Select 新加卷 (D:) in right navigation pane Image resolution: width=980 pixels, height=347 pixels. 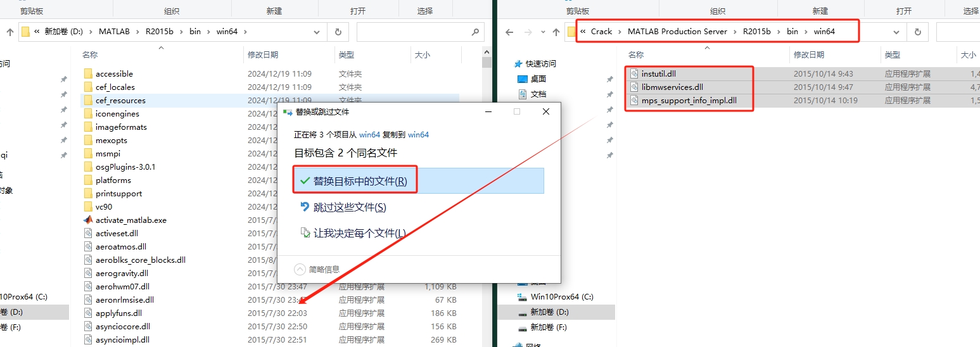pyautogui.click(x=556, y=312)
